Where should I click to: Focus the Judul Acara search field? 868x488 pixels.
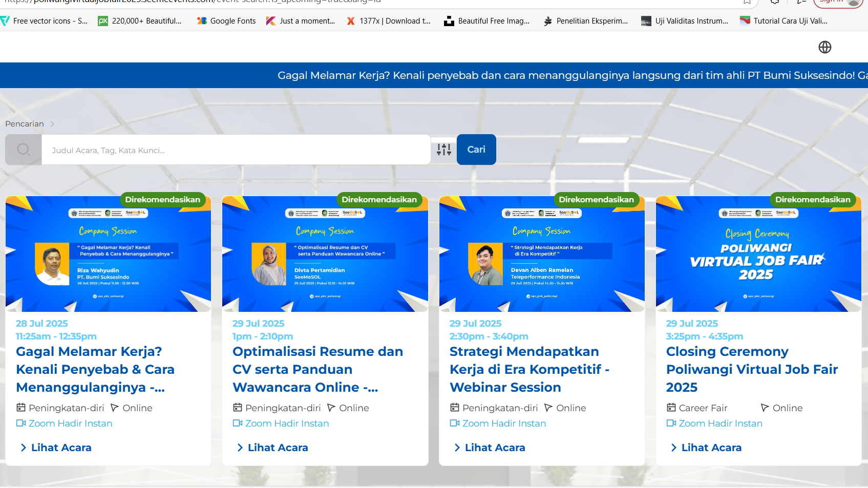point(236,150)
